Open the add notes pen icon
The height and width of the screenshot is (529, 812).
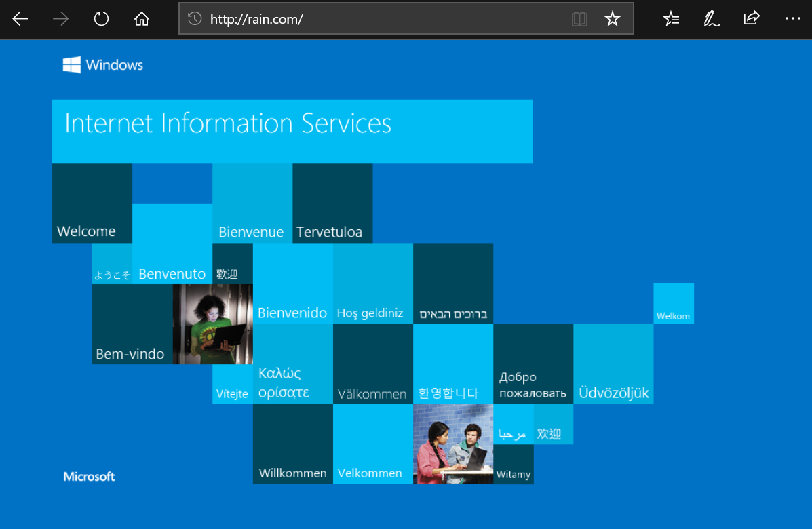711,19
